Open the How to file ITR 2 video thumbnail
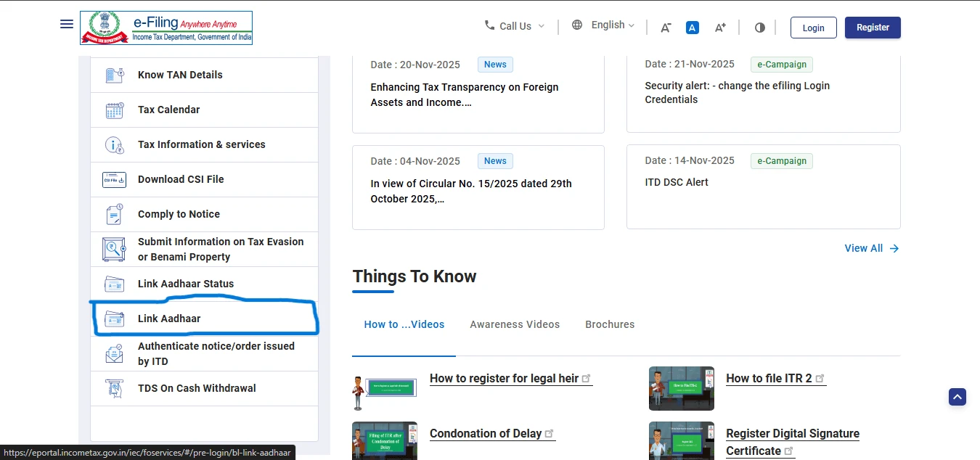The height and width of the screenshot is (460, 980). (x=681, y=388)
